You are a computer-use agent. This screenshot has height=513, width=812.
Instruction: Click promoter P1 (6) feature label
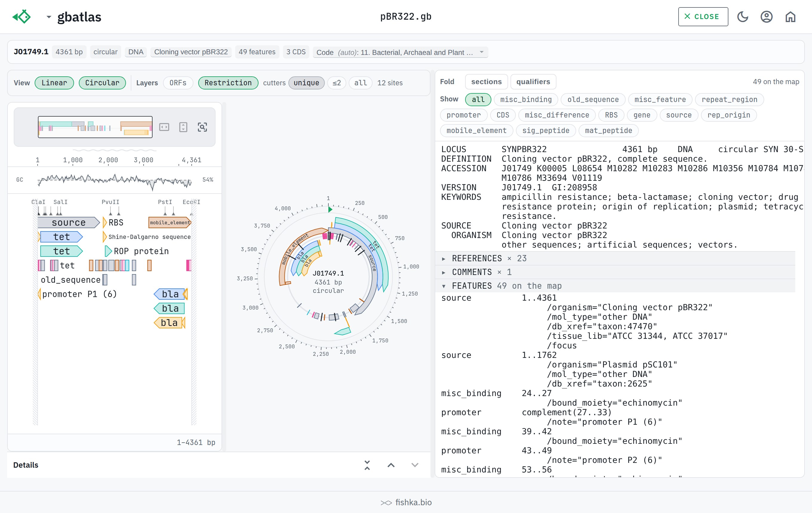tap(79, 294)
